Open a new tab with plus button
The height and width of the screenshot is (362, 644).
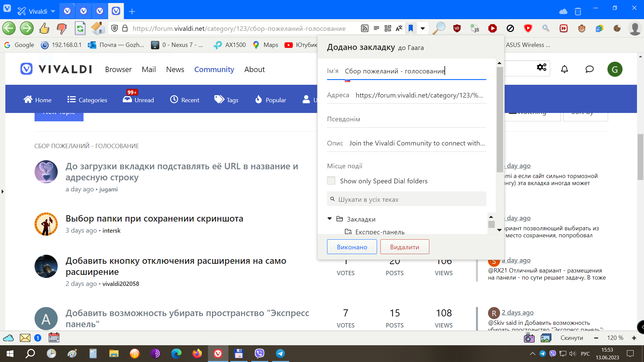pyautogui.click(x=132, y=12)
